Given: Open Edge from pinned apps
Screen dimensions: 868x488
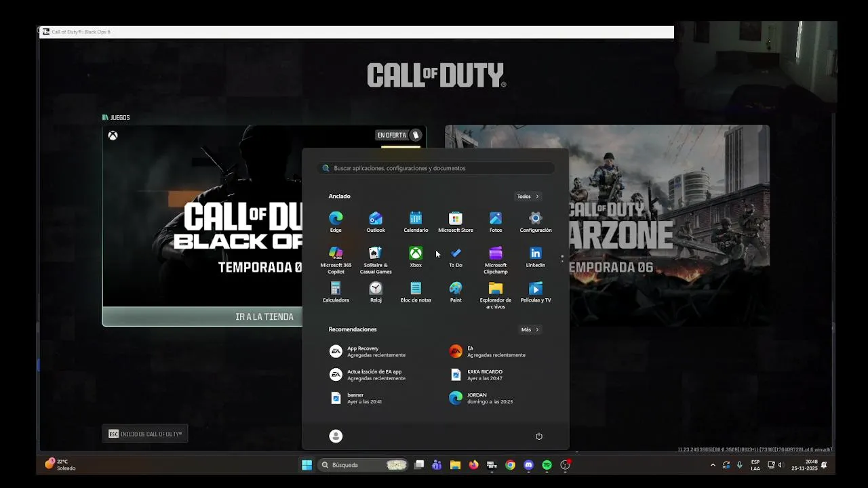Looking at the screenshot, I should click(x=336, y=222).
